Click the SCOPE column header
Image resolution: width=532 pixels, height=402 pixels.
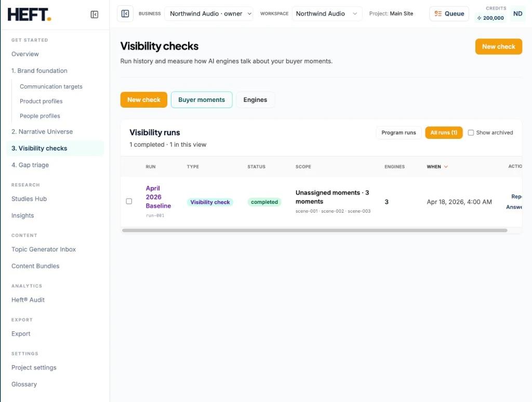(303, 167)
